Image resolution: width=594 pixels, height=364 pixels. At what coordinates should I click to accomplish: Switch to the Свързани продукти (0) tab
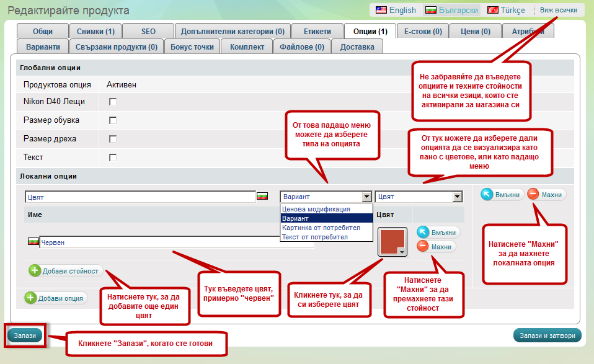117,47
